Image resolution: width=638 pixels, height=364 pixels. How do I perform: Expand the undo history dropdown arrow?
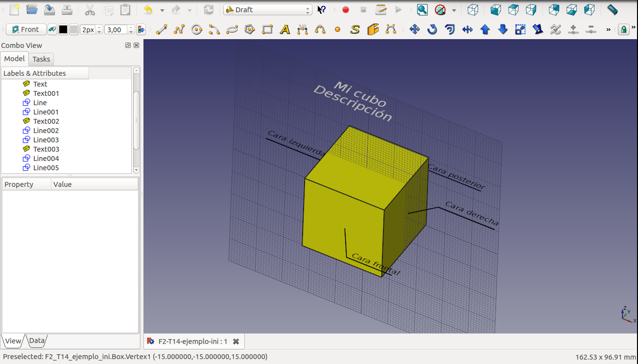[162, 10]
